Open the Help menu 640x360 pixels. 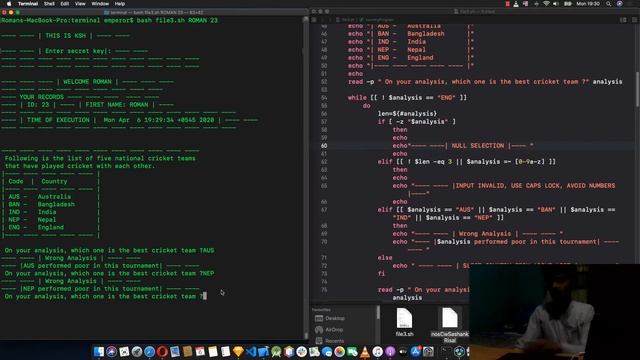point(120,4)
